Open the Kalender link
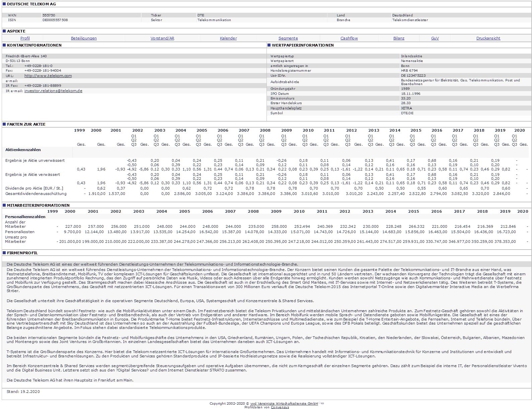 tap(228, 38)
